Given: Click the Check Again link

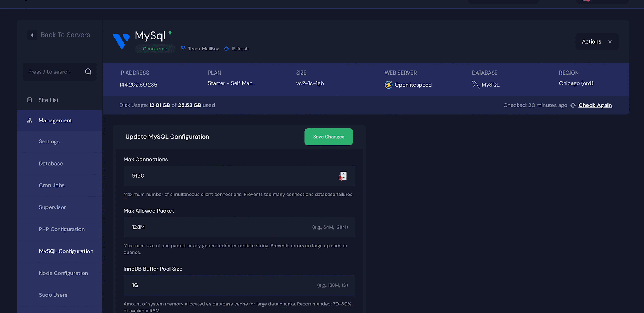Looking at the screenshot, I should point(595,105).
